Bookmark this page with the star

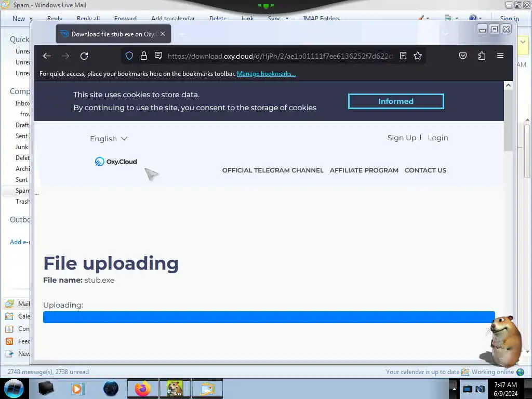(418, 56)
